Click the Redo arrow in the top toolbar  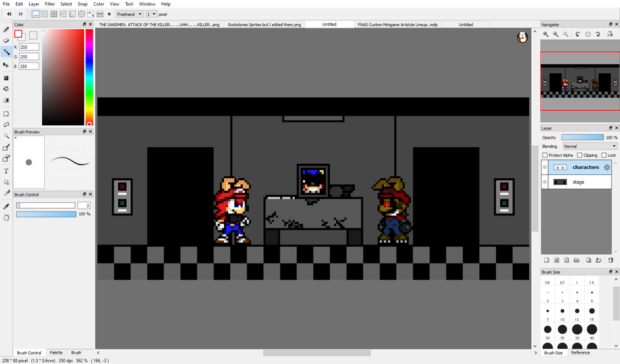(x=21, y=14)
